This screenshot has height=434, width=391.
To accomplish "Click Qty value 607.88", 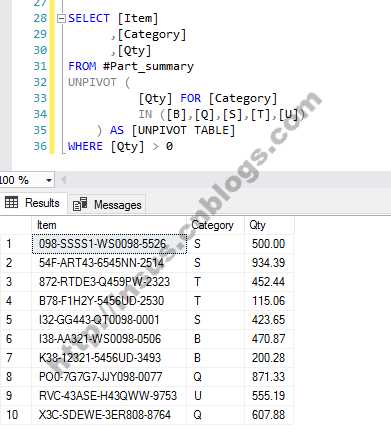I will coord(269,415).
